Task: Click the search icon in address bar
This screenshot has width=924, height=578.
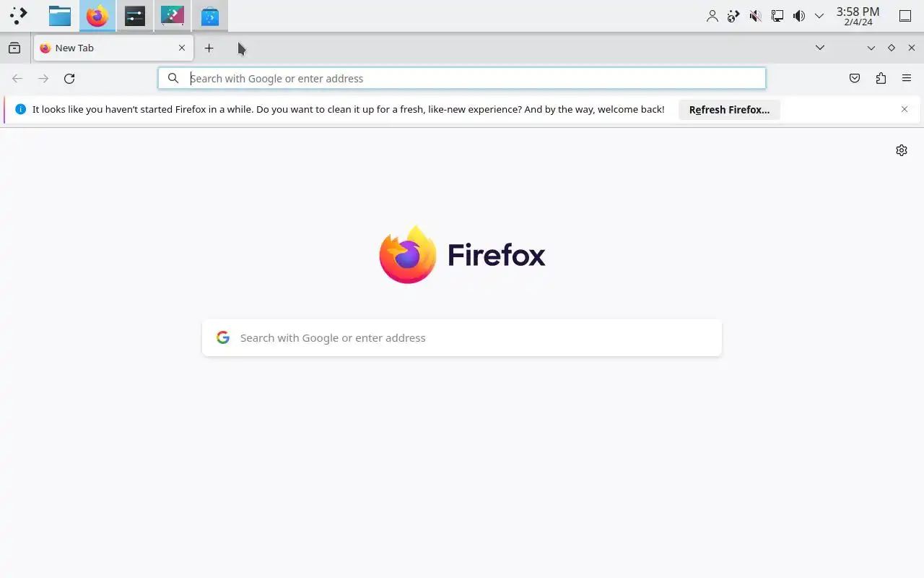Action: pyautogui.click(x=173, y=78)
